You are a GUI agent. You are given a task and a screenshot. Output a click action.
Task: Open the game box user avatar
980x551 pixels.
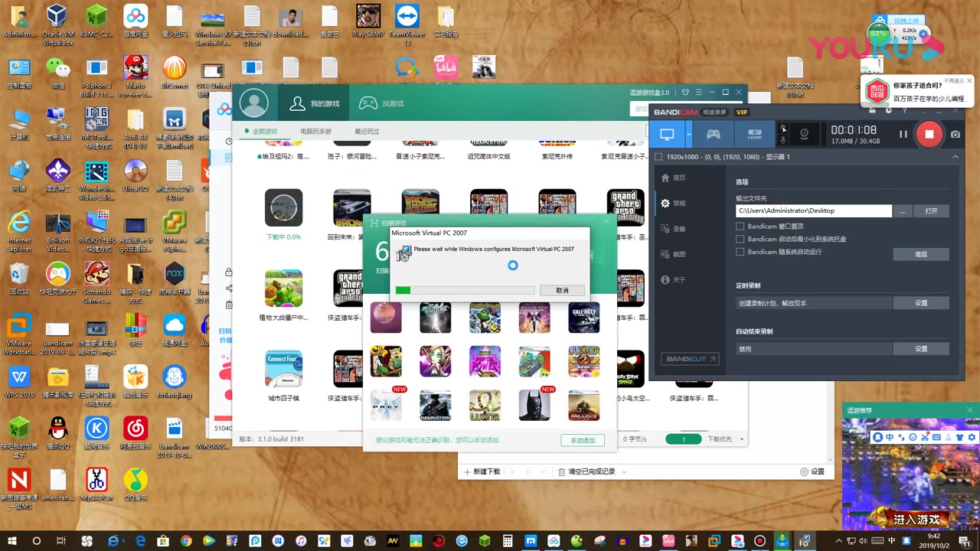pos(253,103)
